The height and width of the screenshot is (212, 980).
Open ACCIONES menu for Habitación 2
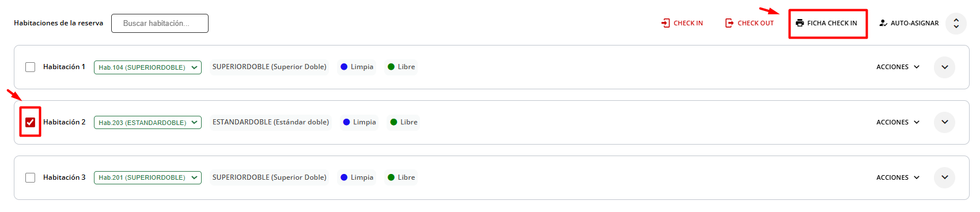pyautogui.click(x=898, y=122)
